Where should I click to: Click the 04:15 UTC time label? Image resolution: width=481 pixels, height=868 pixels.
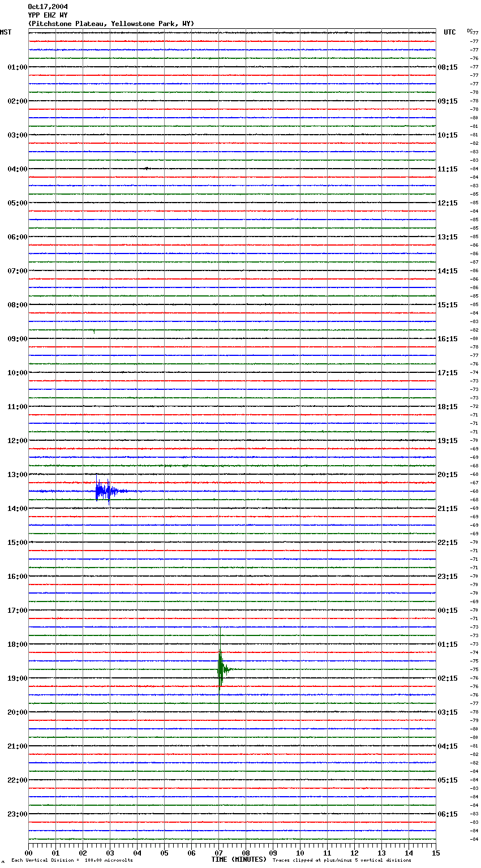(x=448, y=746)
